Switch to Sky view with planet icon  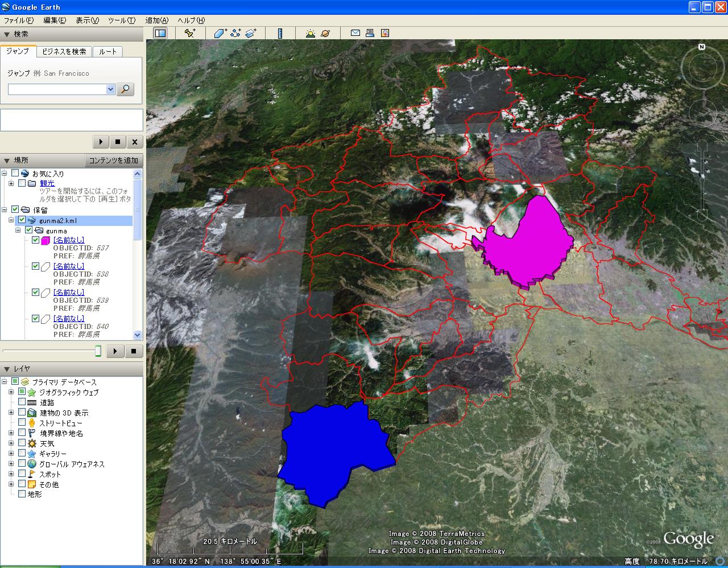tap(325, 33)
